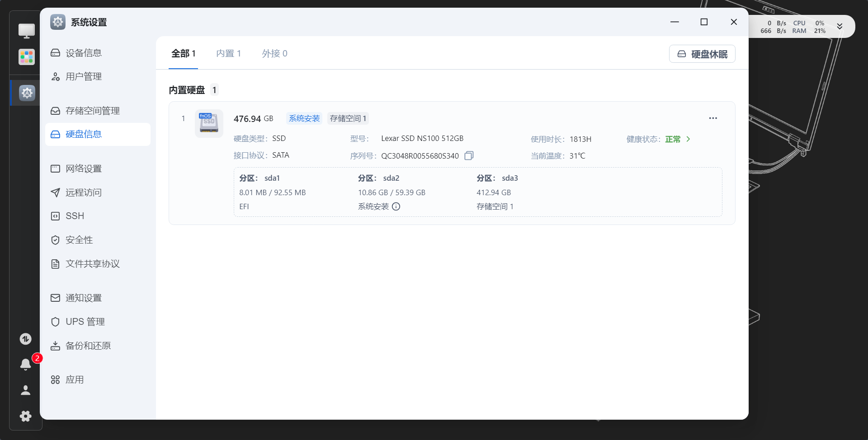
Task: Open the transfer task icon in dock
Action: click(26, 339)
